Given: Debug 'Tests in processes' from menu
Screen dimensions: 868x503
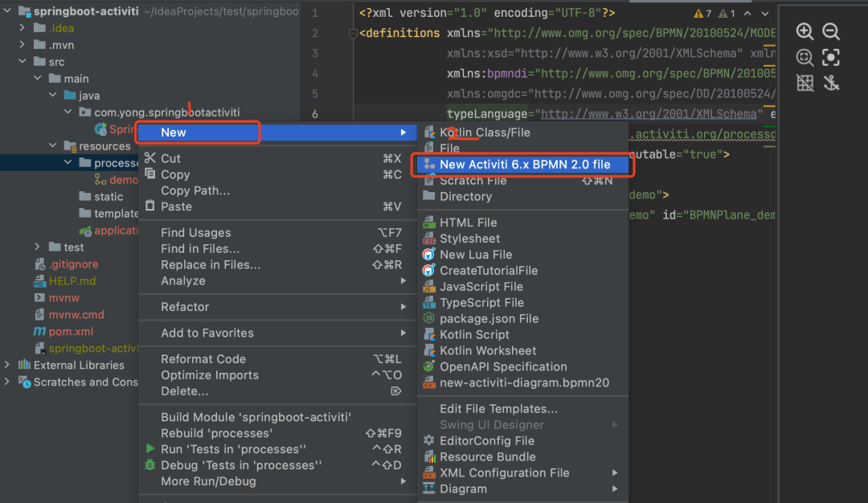Looking at the screenshot, I should click(276, 465).
